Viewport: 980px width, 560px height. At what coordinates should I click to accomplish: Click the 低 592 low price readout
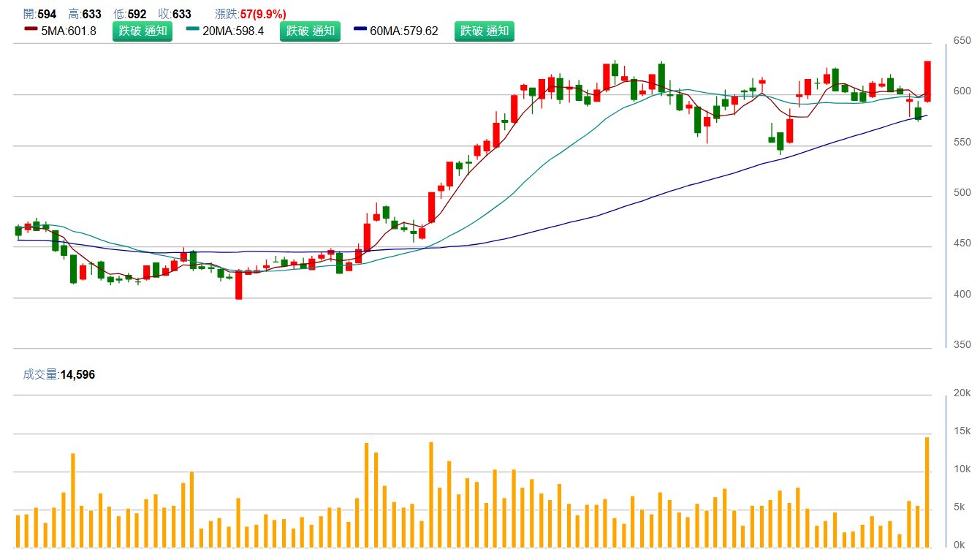[x=129, y=14]
